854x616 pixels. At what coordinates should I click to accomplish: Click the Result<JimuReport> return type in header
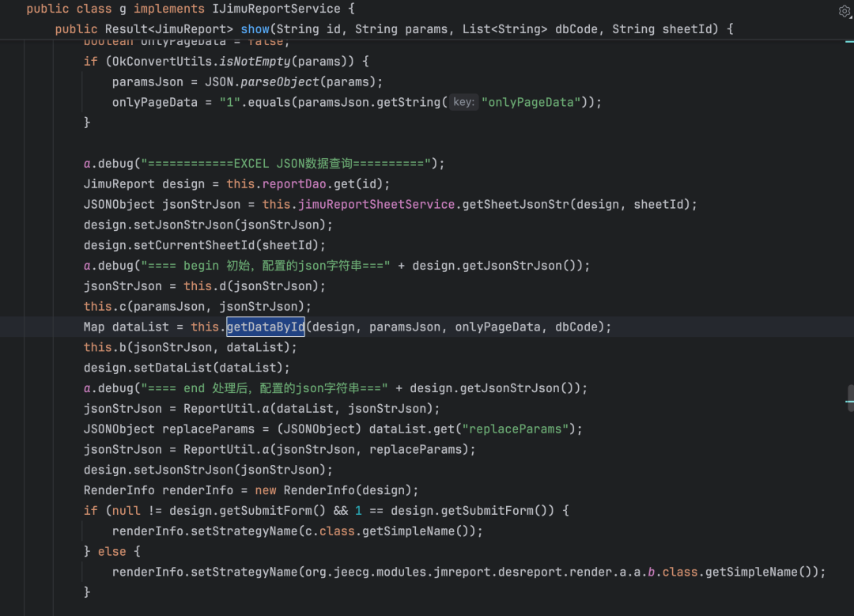click(x=169, y=29)
